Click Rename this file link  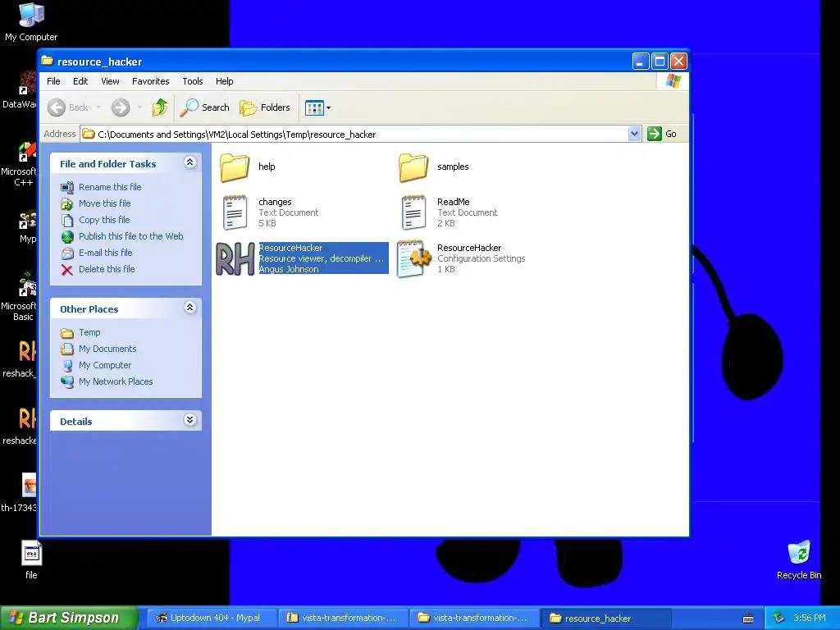(x=110, y=187)
